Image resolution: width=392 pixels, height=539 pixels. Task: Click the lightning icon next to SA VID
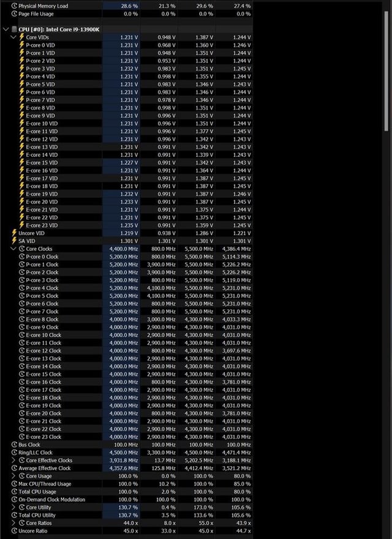14,241
